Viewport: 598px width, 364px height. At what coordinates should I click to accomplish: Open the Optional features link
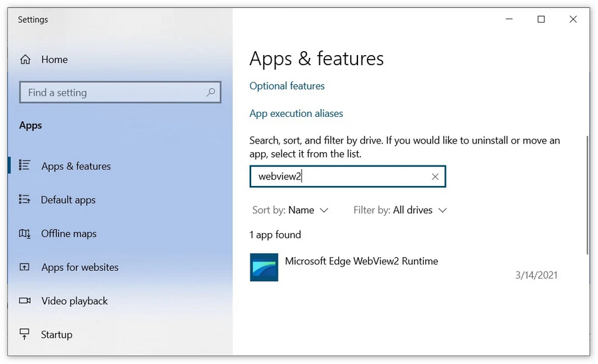coord(287,86)
